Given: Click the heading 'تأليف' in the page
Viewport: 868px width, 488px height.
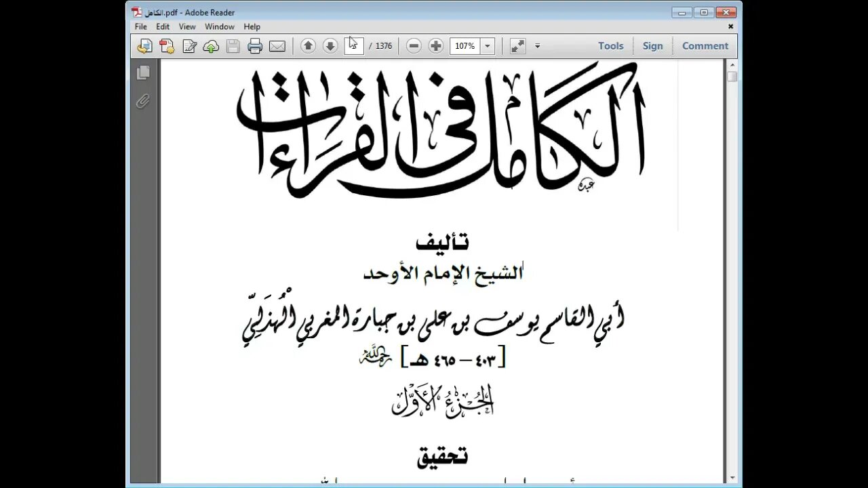Looking at the screenshot, I should tap(442, 242).
